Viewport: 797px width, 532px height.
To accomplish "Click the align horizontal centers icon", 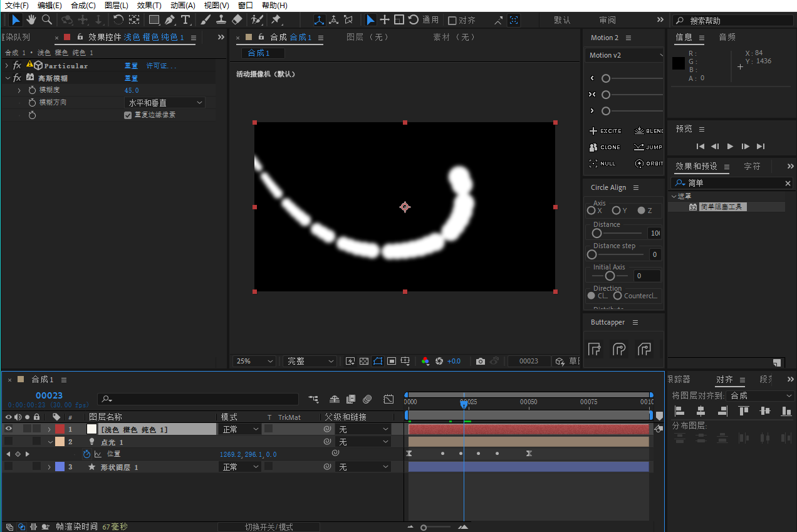I will [x=701, y=411].
